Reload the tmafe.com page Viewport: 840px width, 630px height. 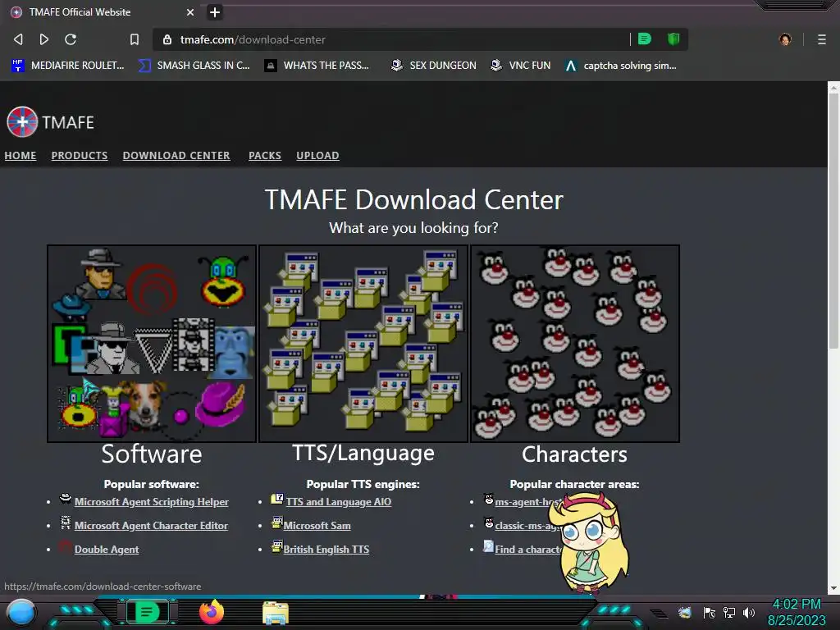(x=71, y=39)
